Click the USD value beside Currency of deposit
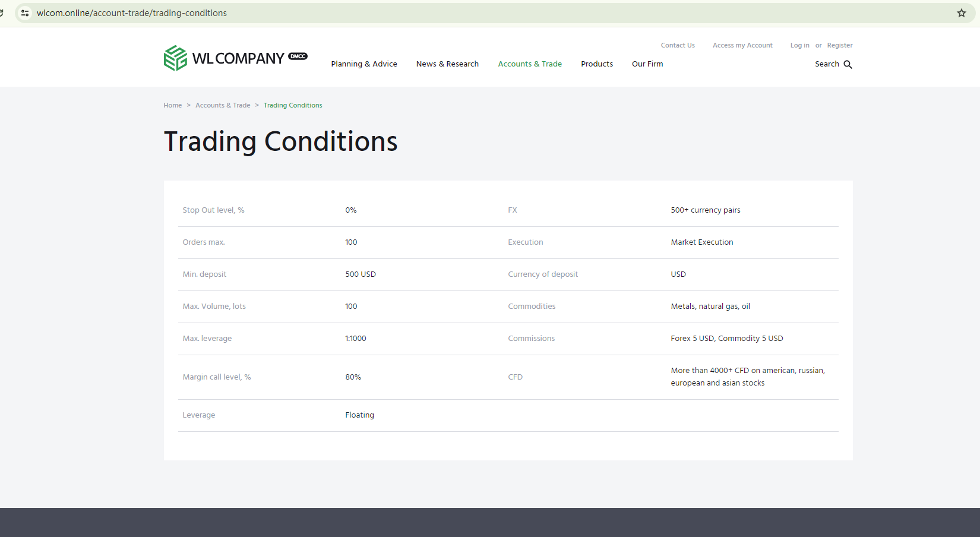This screenshot has height=537, width=980. click(678, 274)
